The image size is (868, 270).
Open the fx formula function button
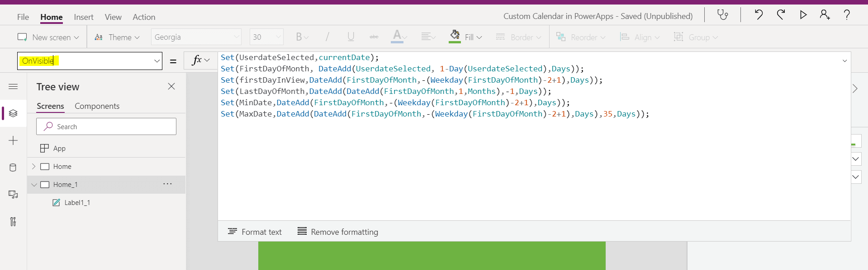tap(200, 61)
